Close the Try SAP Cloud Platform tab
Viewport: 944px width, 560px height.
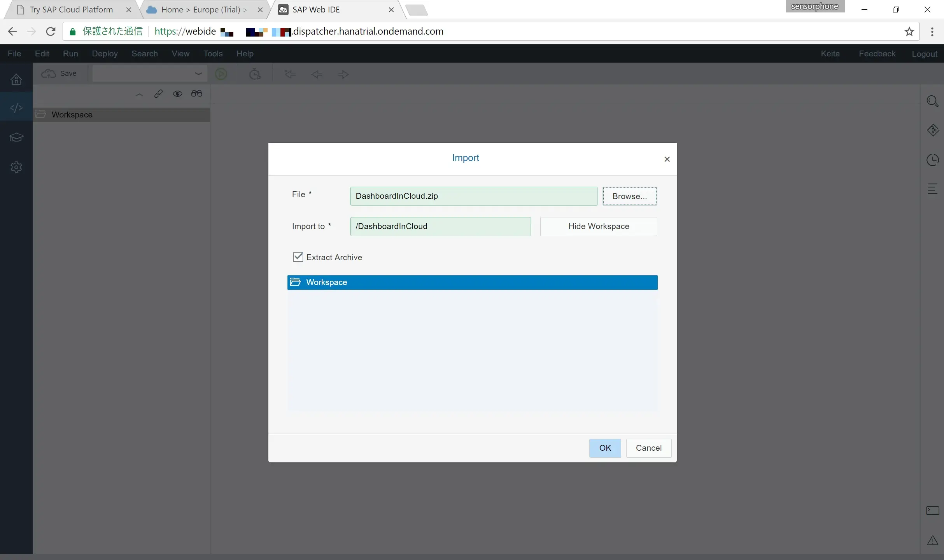click(128, 10)
